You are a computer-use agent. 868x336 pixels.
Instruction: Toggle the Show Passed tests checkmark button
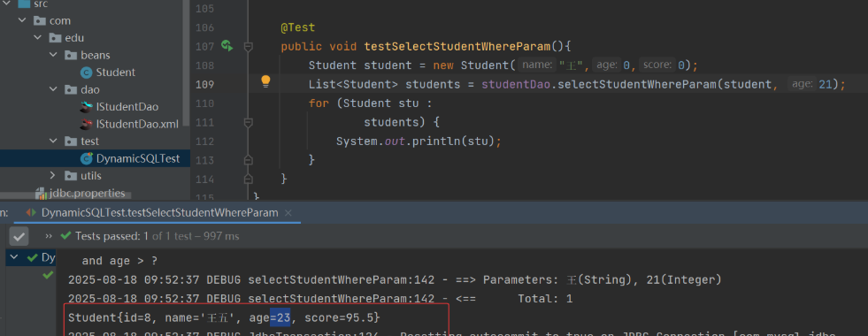click(x=19, y=237)
